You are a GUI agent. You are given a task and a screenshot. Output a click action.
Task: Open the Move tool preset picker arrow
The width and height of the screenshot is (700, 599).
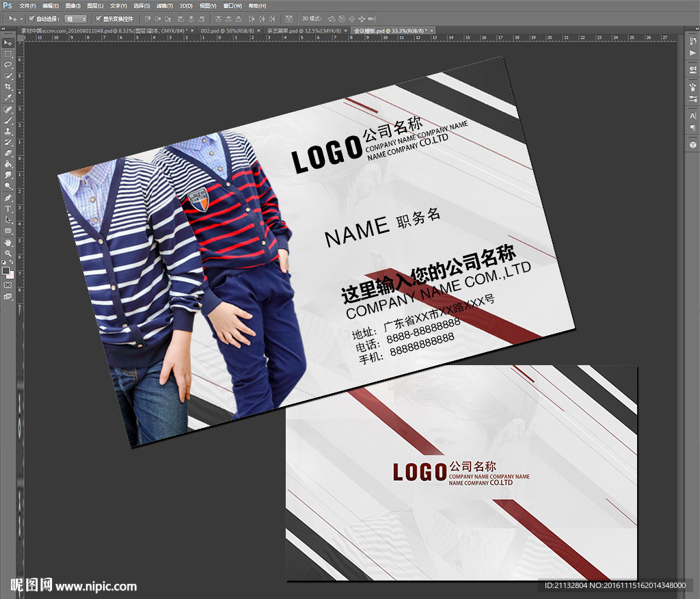[21, 19]
